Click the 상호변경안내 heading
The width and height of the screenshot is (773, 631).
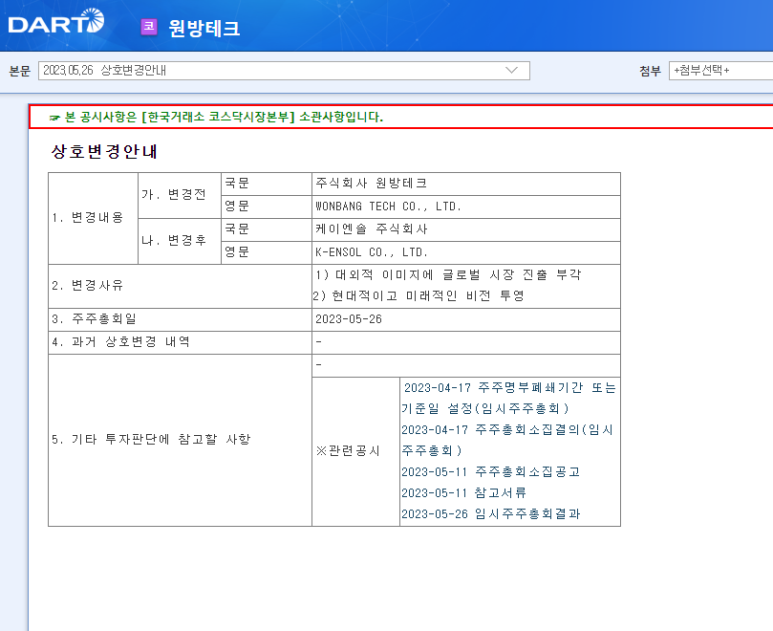[x=105, y=151]
